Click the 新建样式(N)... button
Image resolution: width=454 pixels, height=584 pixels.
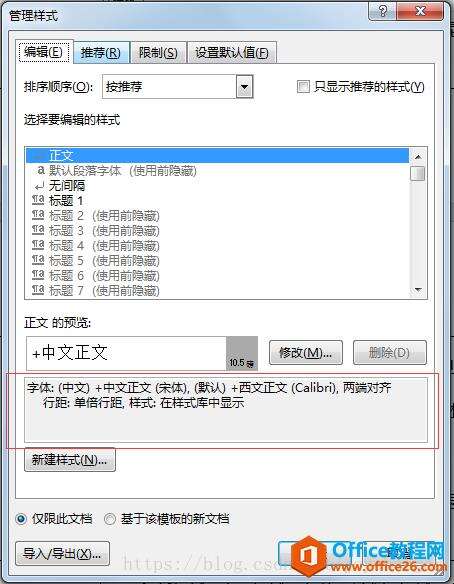(70, 460)
